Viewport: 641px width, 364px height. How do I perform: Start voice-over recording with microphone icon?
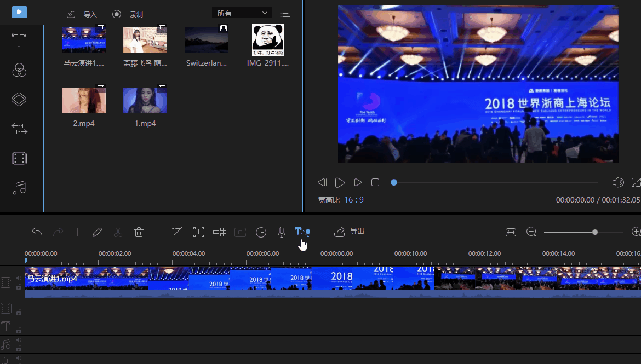pyautogui.click(x=282, y=232)
